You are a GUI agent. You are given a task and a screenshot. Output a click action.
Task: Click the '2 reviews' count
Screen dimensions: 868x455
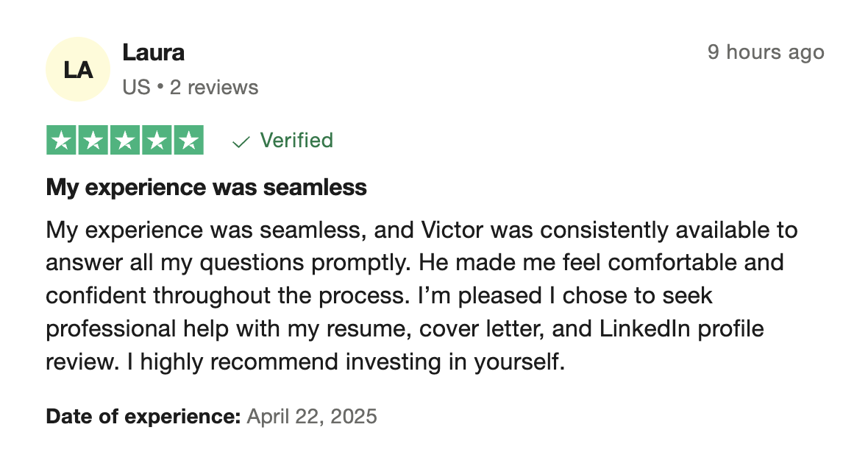213,88
